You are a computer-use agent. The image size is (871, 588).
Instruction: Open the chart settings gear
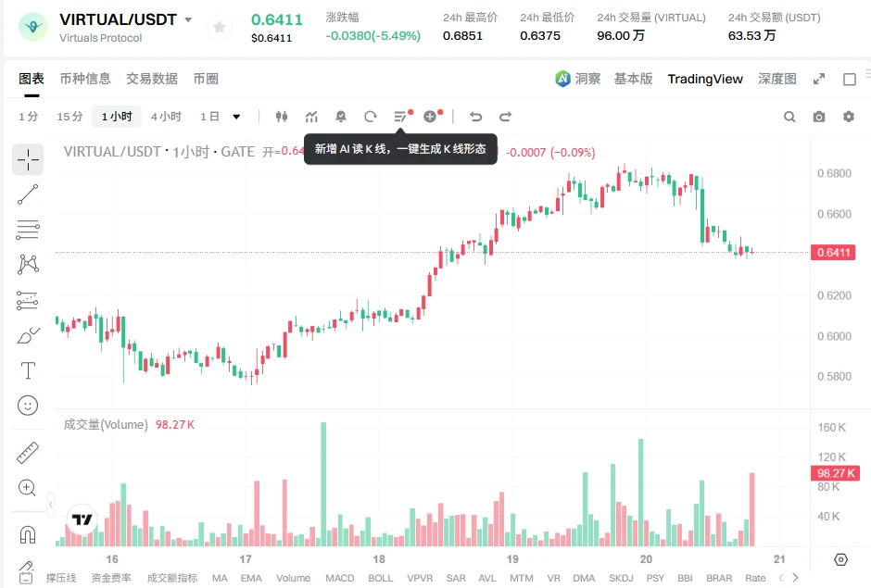click(848, 117)
